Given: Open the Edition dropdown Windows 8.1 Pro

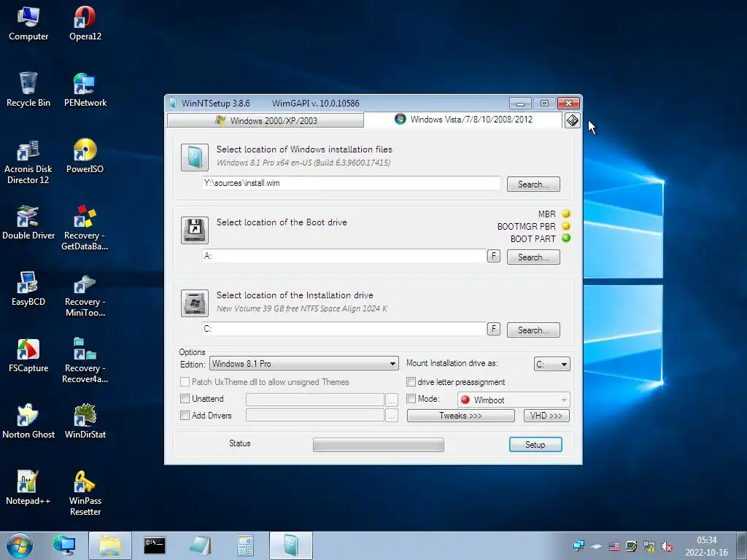Looking at the screenshot, I should point(304,364).
